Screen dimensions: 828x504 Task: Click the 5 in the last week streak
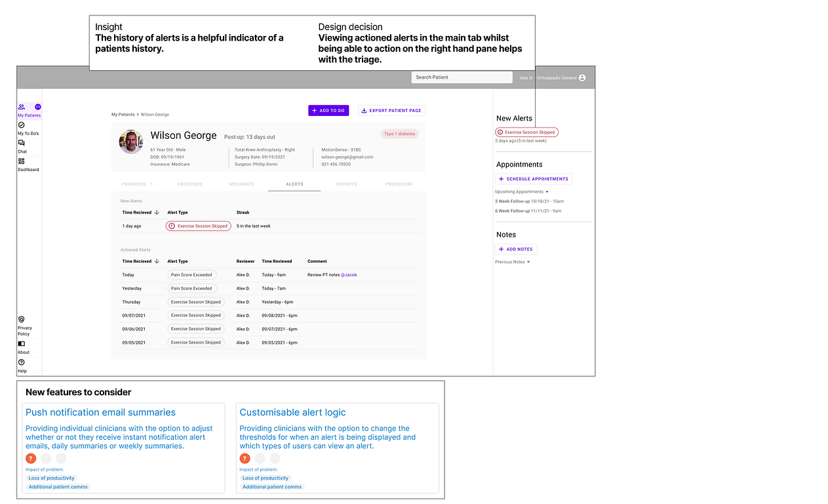click(x=254, y=226)
